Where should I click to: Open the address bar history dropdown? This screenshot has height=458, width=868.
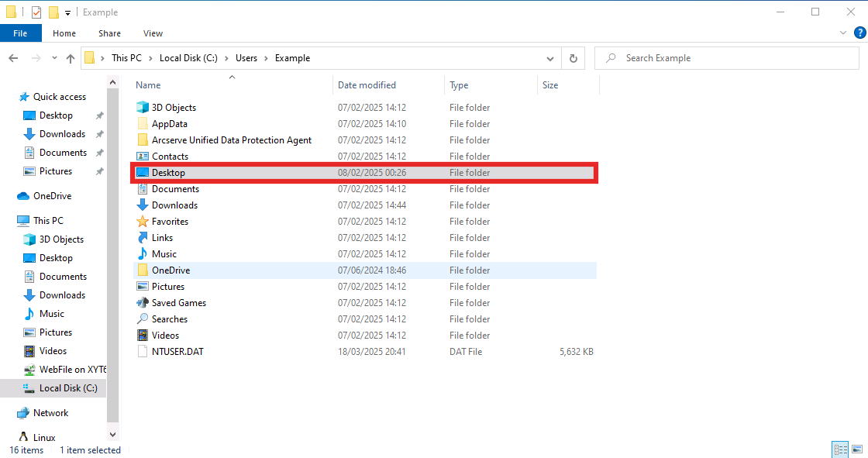(x=550, y=58)
